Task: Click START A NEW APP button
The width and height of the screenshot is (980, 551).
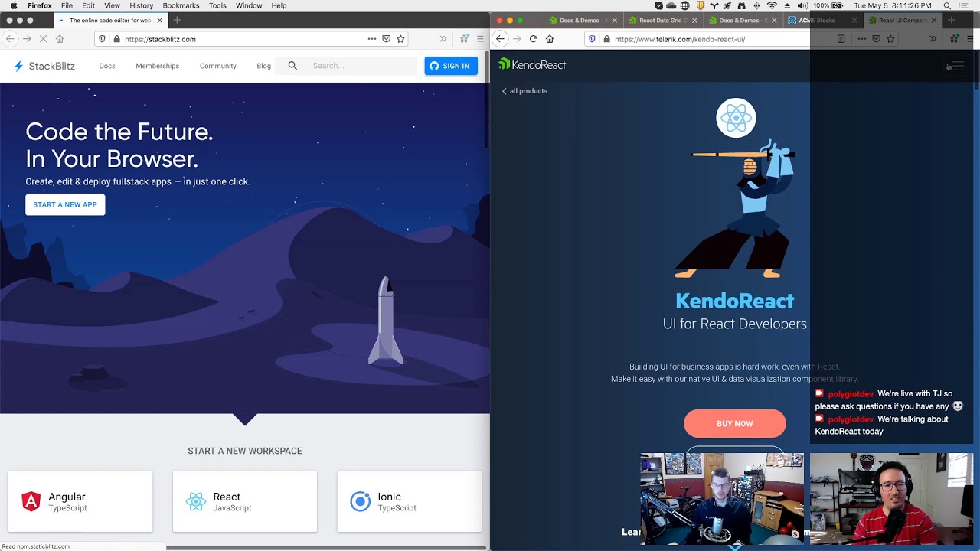Action: click(65, 205)
